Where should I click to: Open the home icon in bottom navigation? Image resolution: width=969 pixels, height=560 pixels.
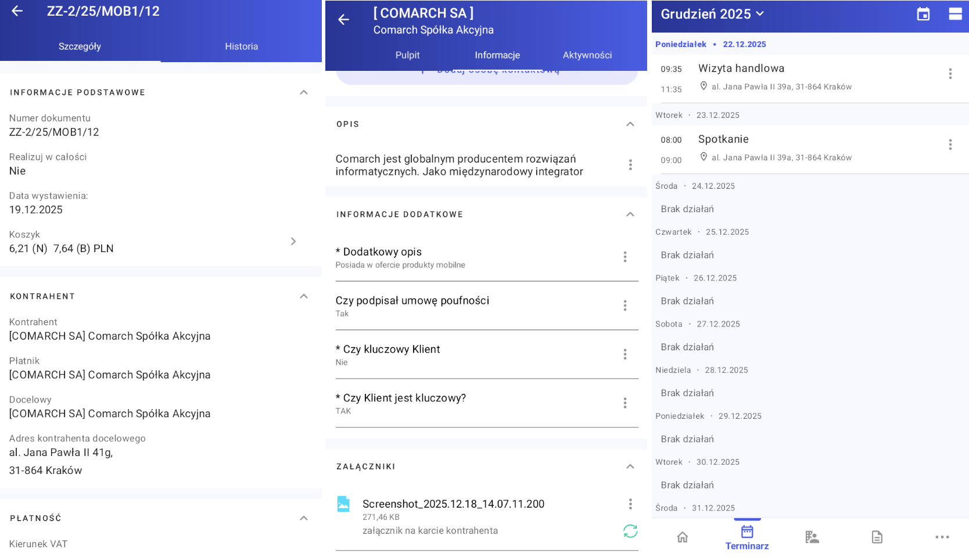[x=683, y=537]
